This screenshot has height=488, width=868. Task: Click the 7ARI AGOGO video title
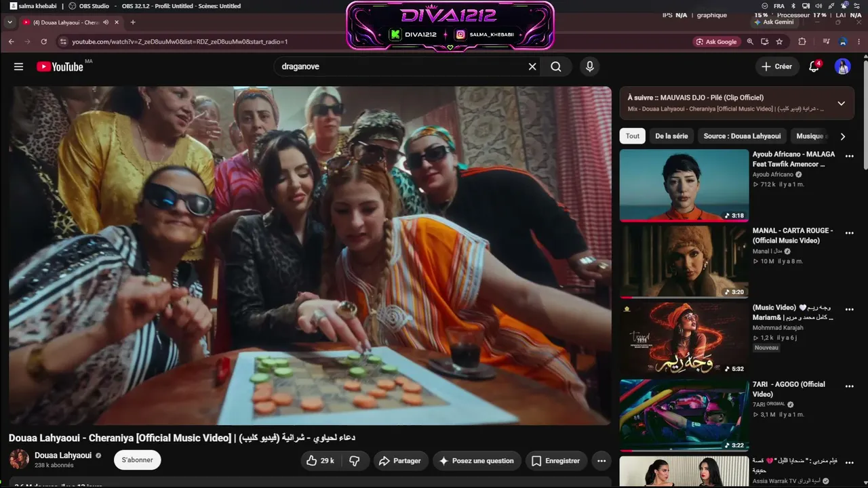789,389
